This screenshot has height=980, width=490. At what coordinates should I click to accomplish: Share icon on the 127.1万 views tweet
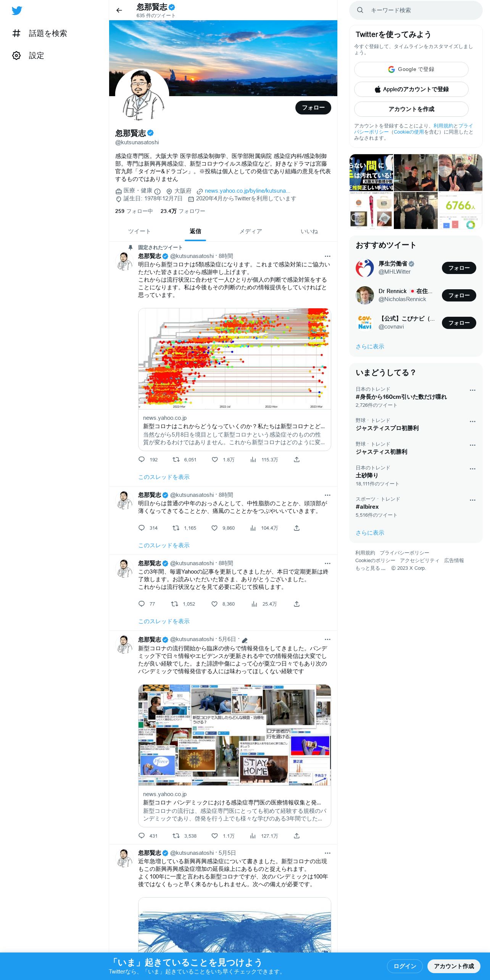(297, 836)
